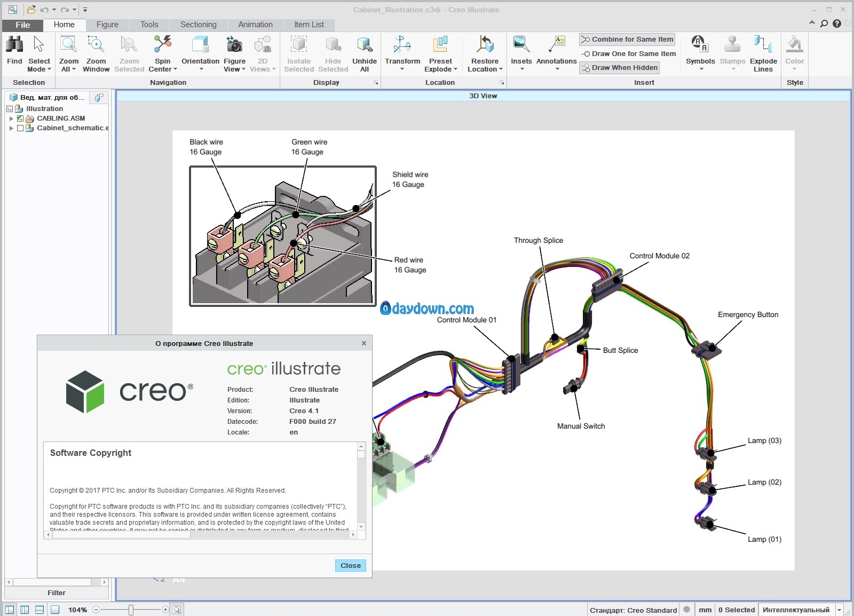Click the zoom slider handle
The image size is (854, 616).
click(x=131, y=610)
